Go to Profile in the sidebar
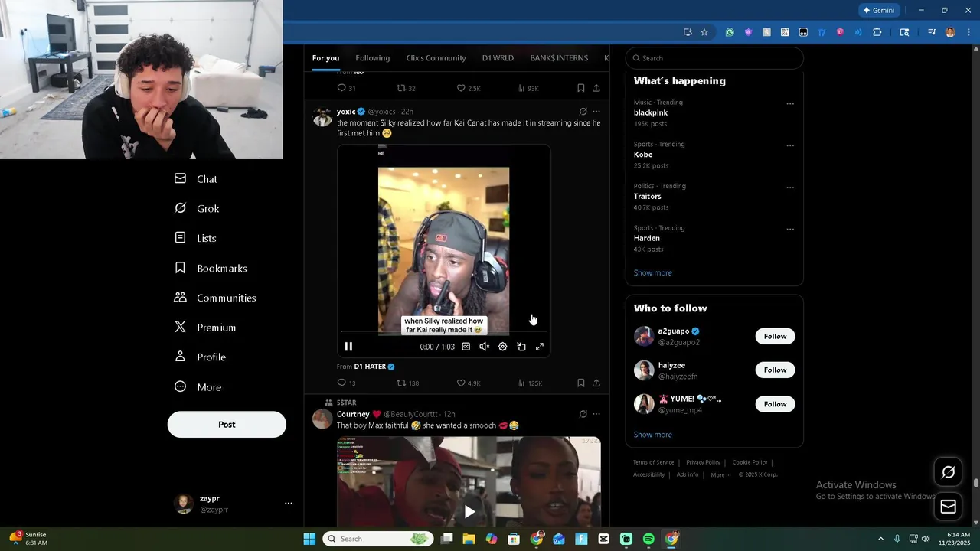980x551 pixels. 200,357
